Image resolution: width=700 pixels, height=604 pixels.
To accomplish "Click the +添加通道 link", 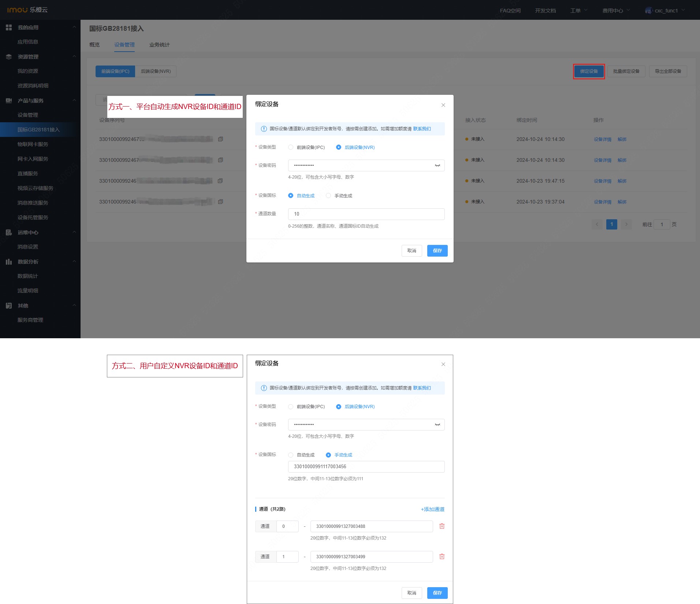I will tap(432, 509).
